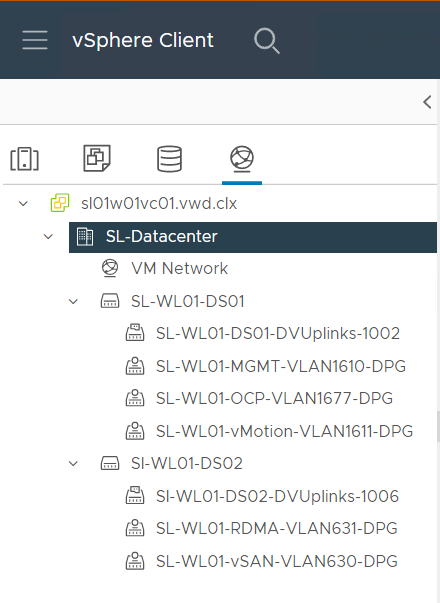
Task: Switch to the Storage inventory view
Action: pyautogui.click(x=169, y=158)
